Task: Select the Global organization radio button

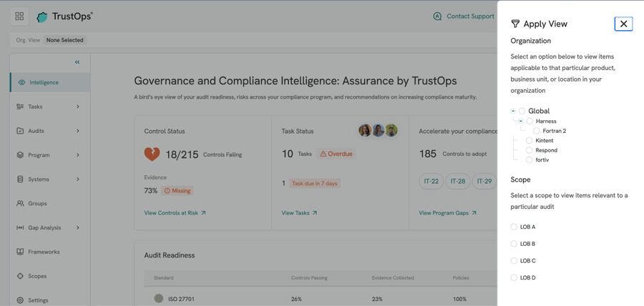Action: click(522, 111)
